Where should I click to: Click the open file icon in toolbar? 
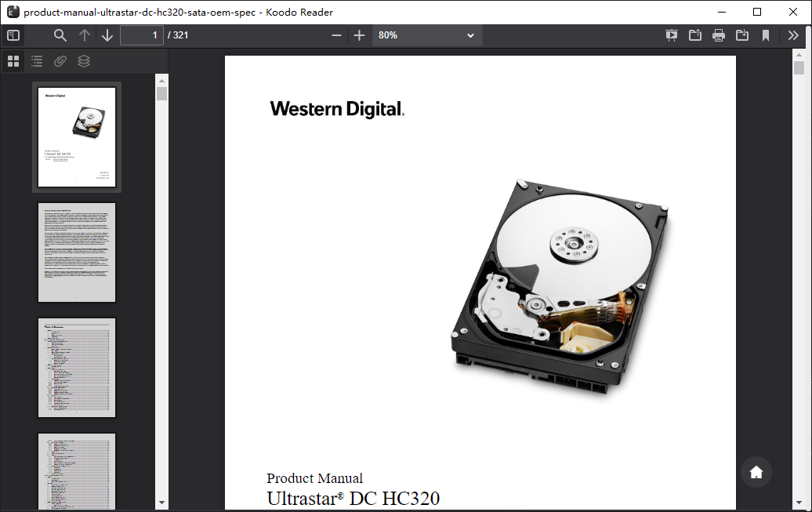[x=695, y=35]
